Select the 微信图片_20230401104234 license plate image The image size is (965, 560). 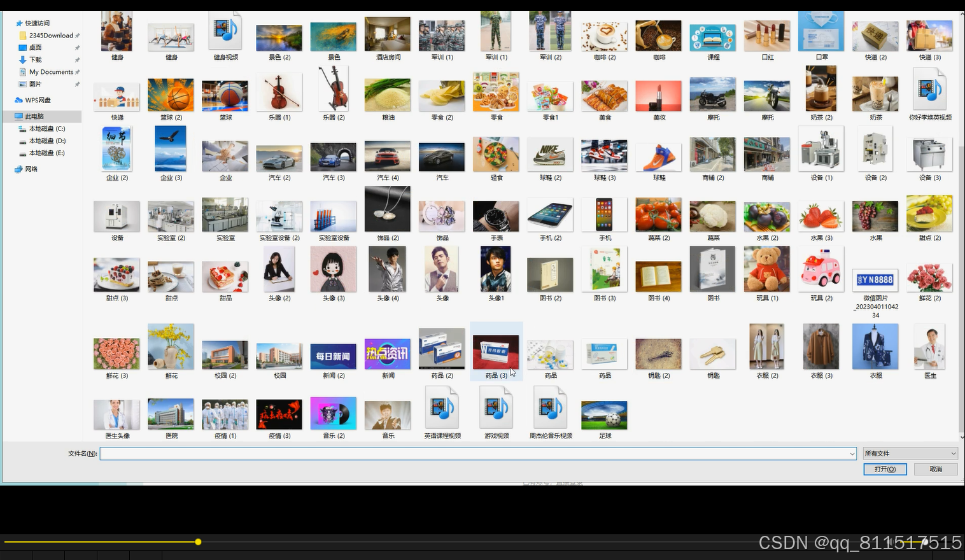876,280
